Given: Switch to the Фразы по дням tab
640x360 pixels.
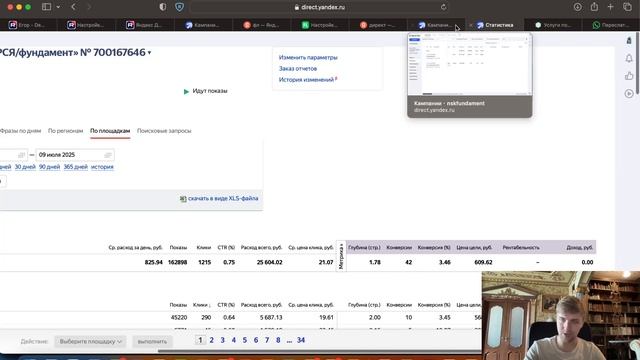Looking at the screenshot, I should [20, 131].
